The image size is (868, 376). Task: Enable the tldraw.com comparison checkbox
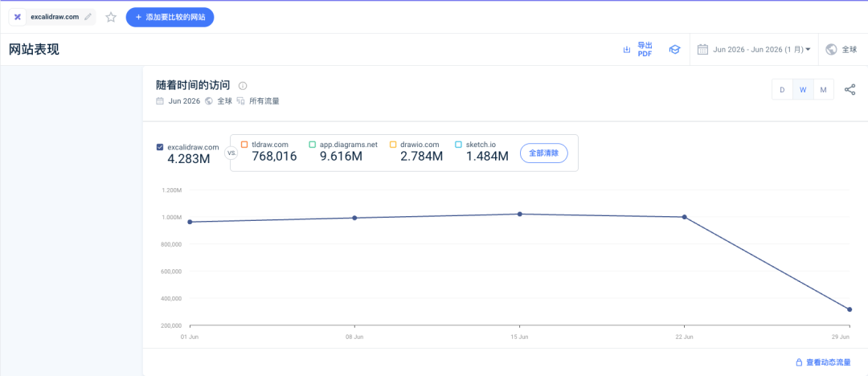coord(244,145)
